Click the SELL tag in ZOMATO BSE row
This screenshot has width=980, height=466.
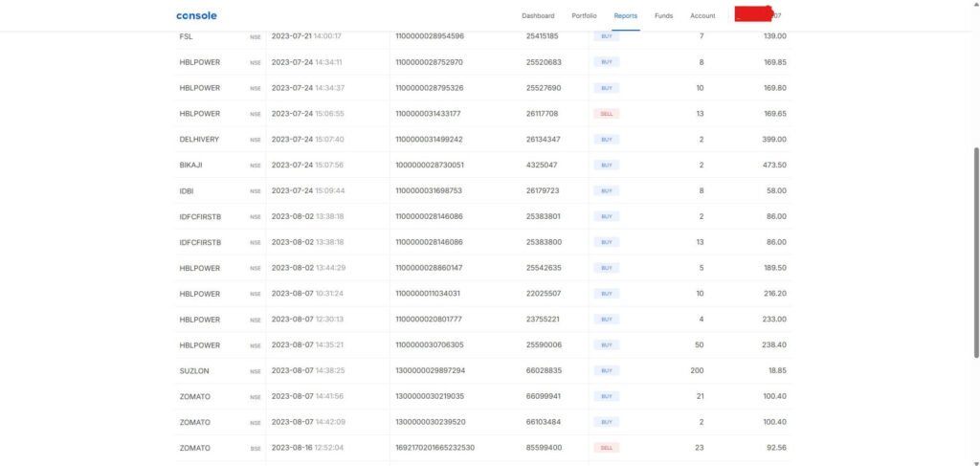coord(606,448)
